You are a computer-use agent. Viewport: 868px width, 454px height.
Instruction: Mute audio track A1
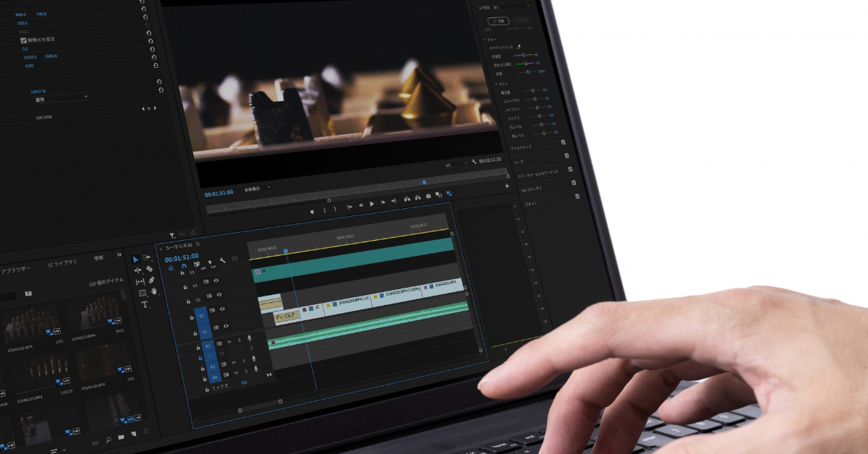click(x=229, y=342)
